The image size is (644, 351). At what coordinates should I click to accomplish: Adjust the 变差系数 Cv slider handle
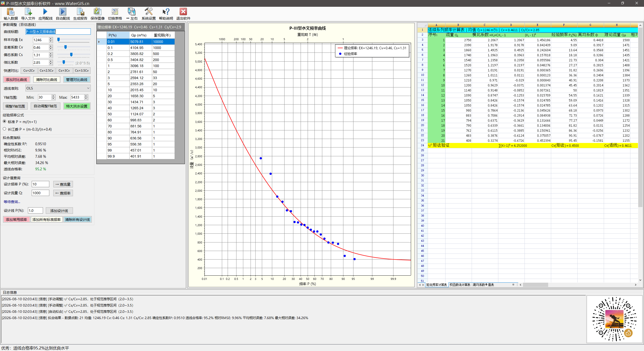(x=65, y=47)
